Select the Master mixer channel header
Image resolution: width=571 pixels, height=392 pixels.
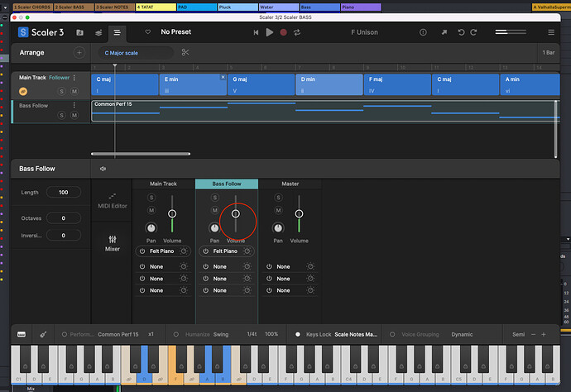pyautogui.click(x=290, y=184)
